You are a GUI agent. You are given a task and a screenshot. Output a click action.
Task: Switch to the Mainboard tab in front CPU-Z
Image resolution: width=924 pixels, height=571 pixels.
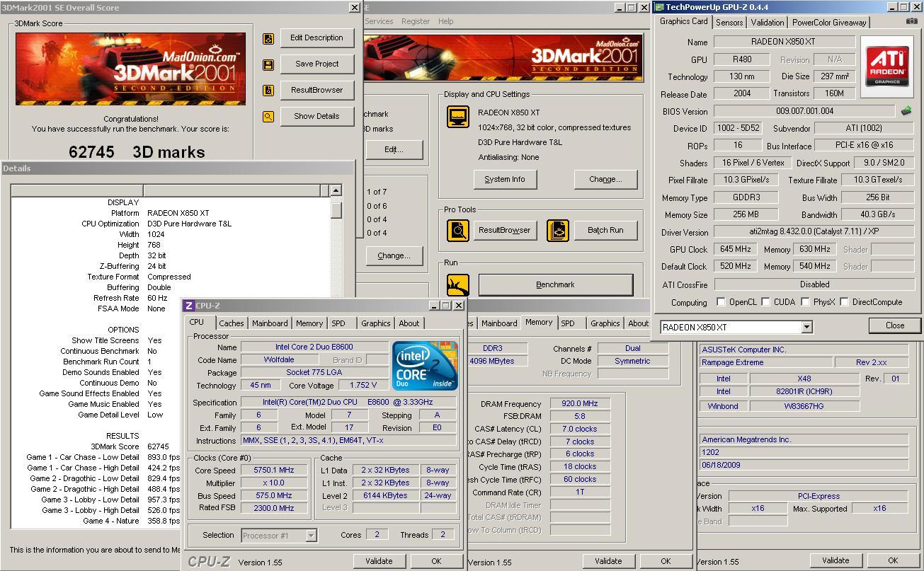pos(270,323)
